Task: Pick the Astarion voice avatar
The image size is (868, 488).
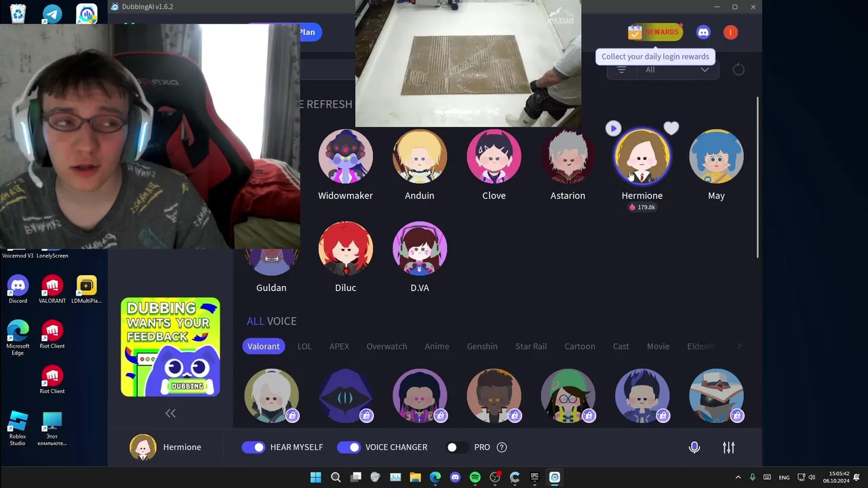Action: 568,157
